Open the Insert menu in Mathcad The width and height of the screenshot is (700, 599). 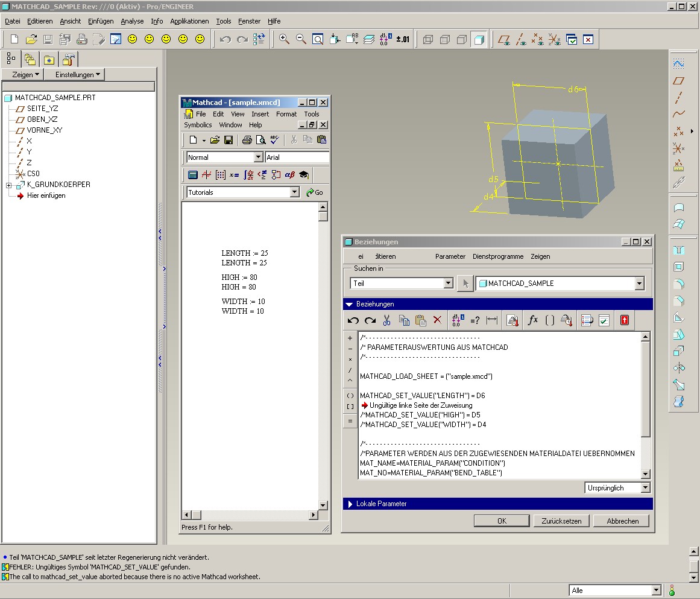(260, 114)
